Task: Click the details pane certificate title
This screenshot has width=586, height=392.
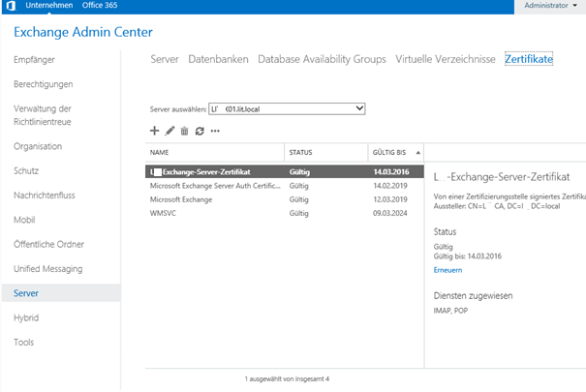Action: 502,177
